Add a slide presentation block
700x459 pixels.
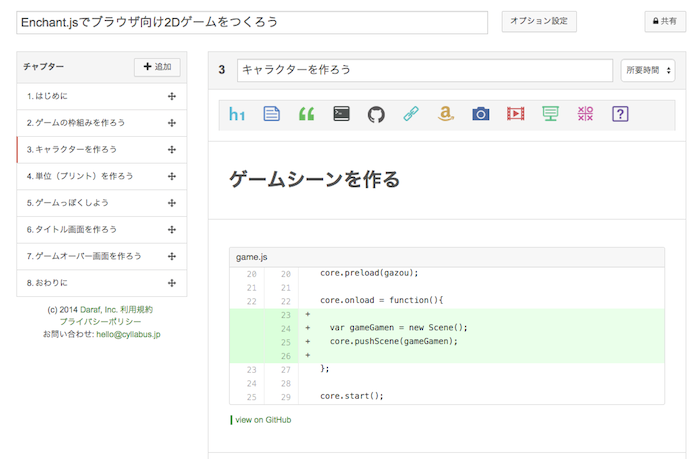click(551, 114)
